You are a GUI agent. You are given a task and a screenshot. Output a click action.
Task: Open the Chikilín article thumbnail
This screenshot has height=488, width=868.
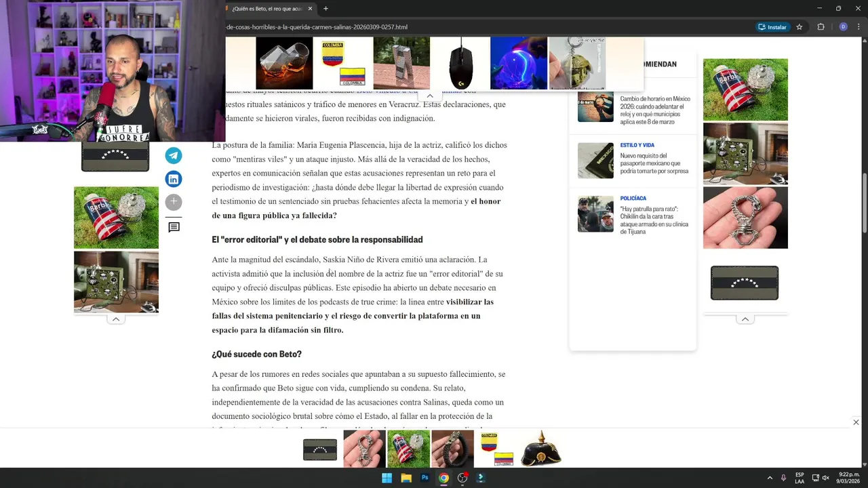(x=595, y=213)
